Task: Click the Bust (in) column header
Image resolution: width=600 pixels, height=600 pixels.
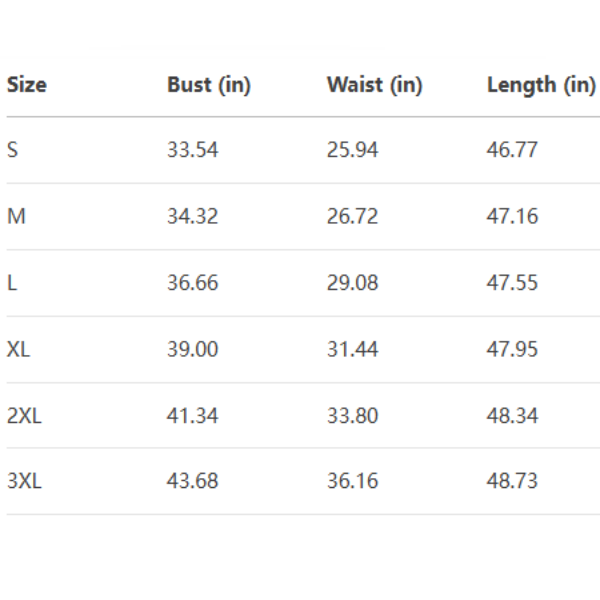Action: 208,85
